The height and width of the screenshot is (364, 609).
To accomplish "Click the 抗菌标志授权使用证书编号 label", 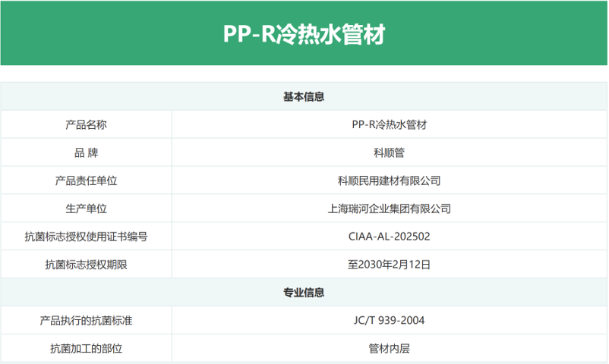I will pyautogui.click(x=86, y=237).
